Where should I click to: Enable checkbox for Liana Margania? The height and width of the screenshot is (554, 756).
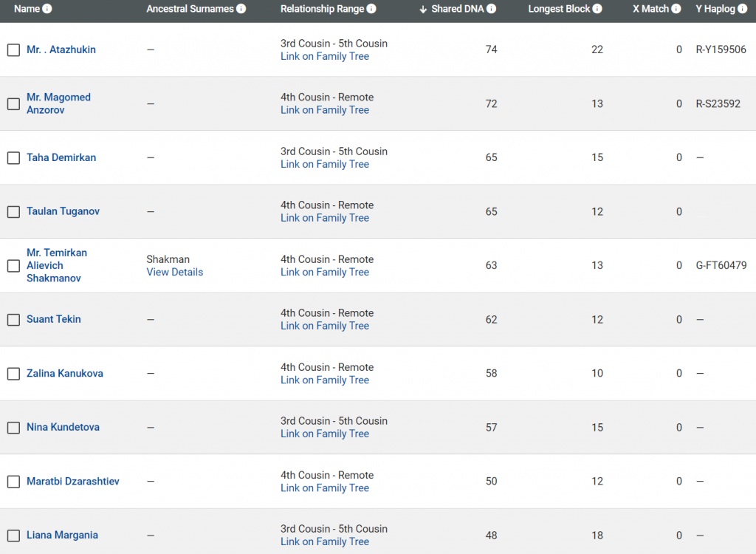(13, 536)
